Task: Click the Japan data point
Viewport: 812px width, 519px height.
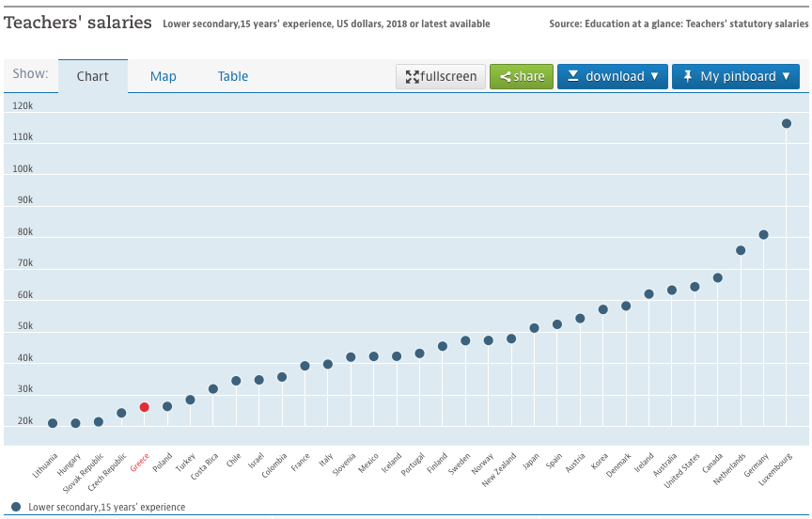Action: coord(534,328)
